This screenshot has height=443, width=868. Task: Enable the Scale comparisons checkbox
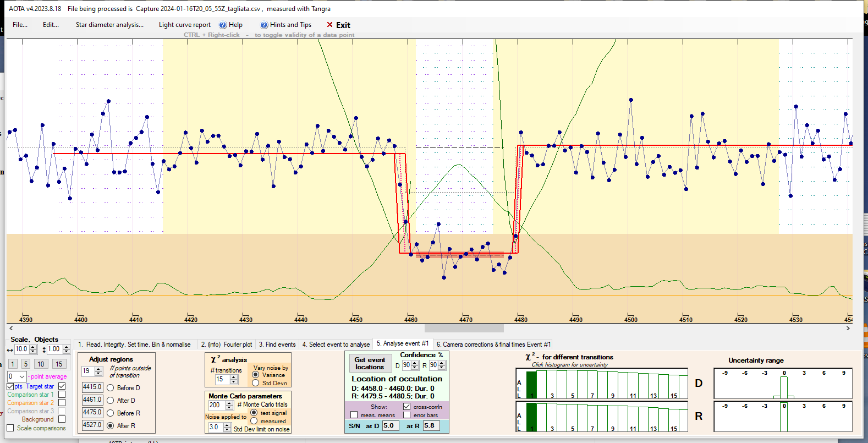click(x=10, y=428)
